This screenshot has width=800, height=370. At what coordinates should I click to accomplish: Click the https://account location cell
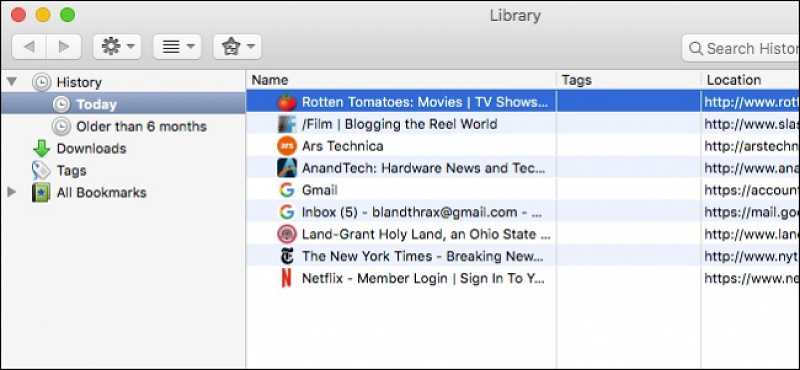[x=751, y=190]
